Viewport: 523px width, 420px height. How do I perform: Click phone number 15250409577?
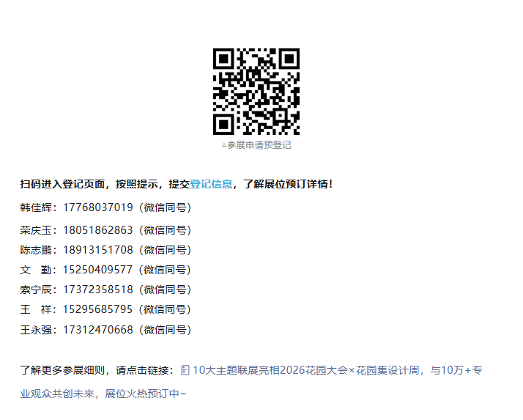click(x=98, y=270)
